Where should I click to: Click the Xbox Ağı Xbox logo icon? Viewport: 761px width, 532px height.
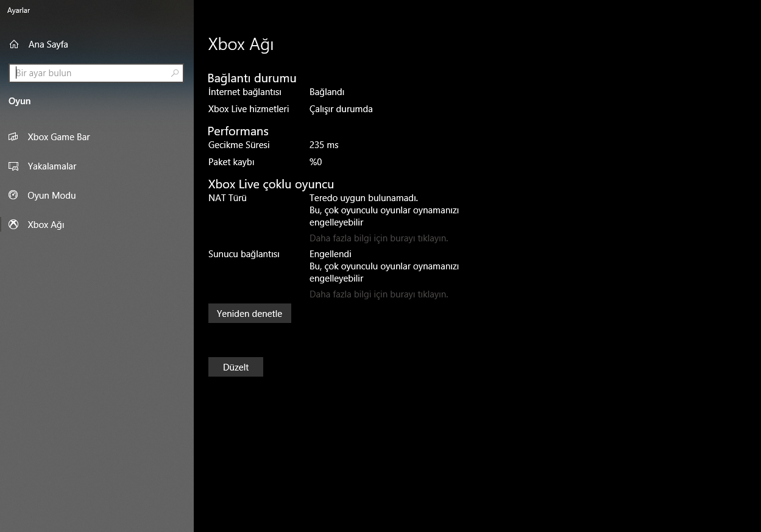(x=13, y=225)
